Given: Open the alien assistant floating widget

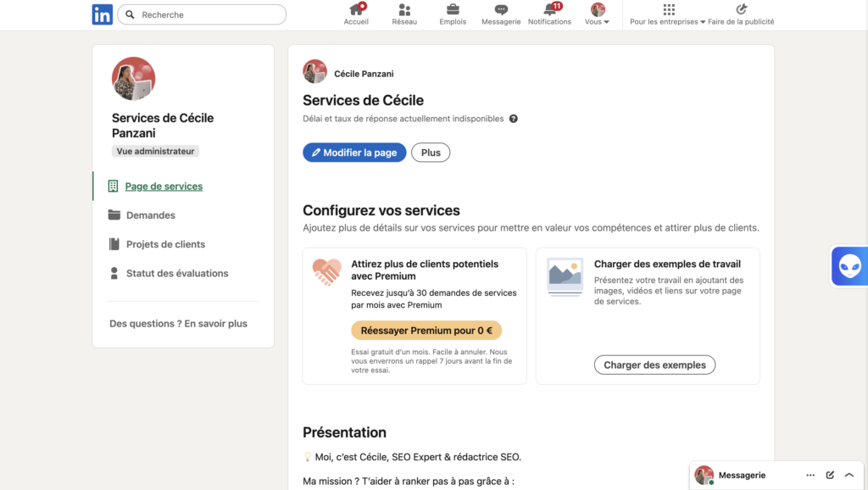Looking at the screenshot, I should click(849, 266).
